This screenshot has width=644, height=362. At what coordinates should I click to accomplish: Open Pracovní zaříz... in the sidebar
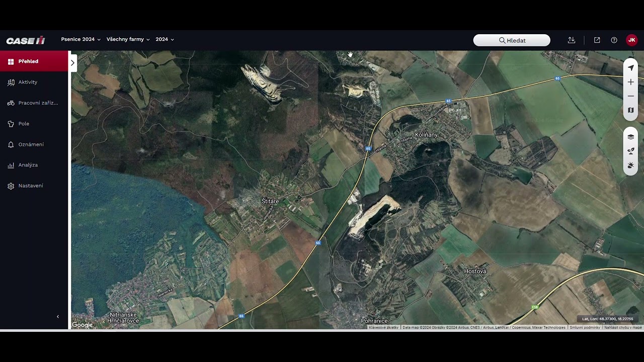(x=34, y=103)
